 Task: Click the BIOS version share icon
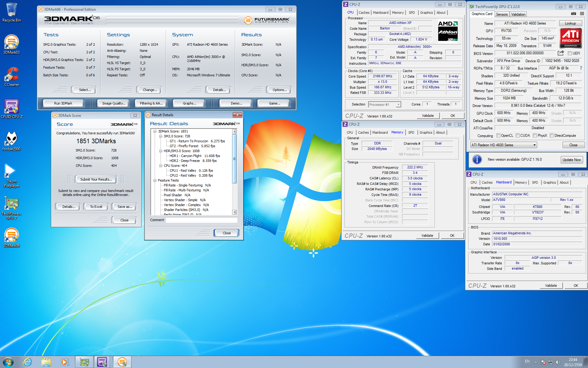tap(561, 53)
